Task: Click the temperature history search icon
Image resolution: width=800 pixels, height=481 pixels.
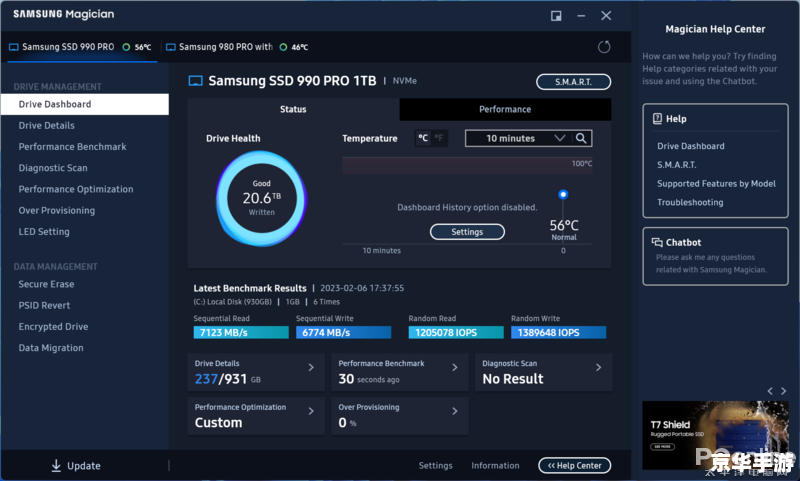Action: click(x=581, y=138)
